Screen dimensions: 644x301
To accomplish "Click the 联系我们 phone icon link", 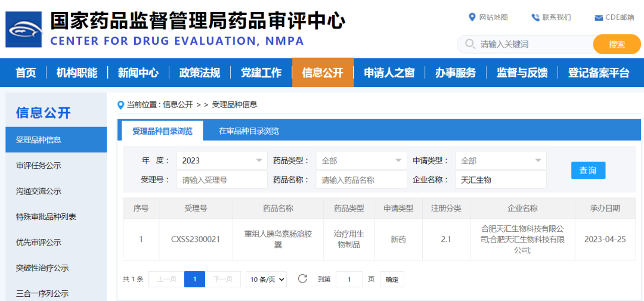I will [x=550, y=17].
